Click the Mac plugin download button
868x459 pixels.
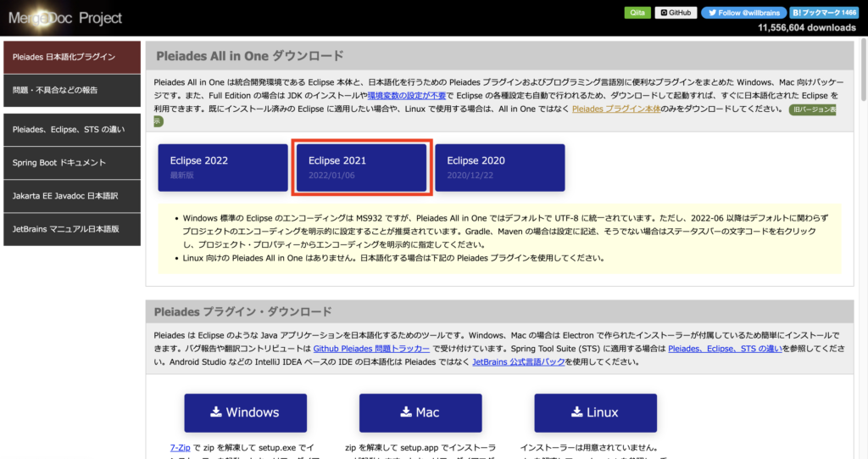pyautogui.click(x=420, y=413)
